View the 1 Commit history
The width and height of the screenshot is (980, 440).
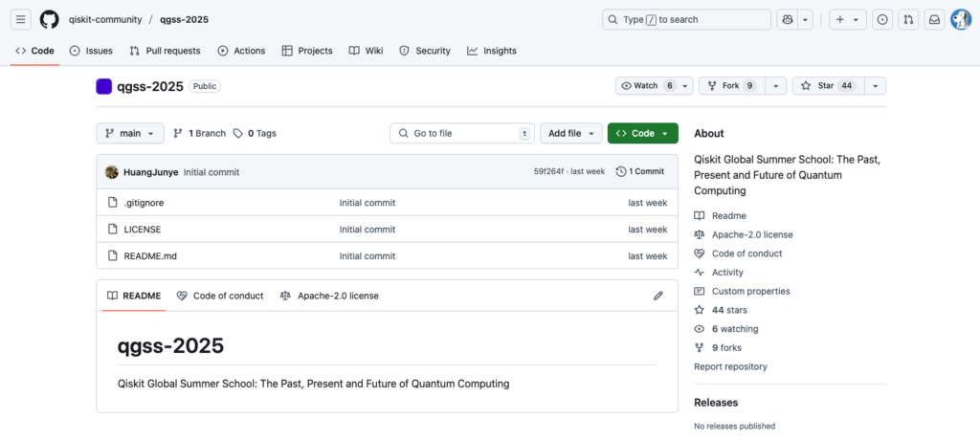tap(640, 171)
